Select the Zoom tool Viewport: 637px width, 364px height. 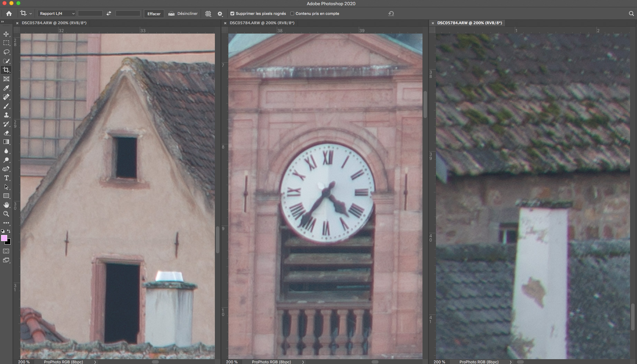click(x=6, y=214)
